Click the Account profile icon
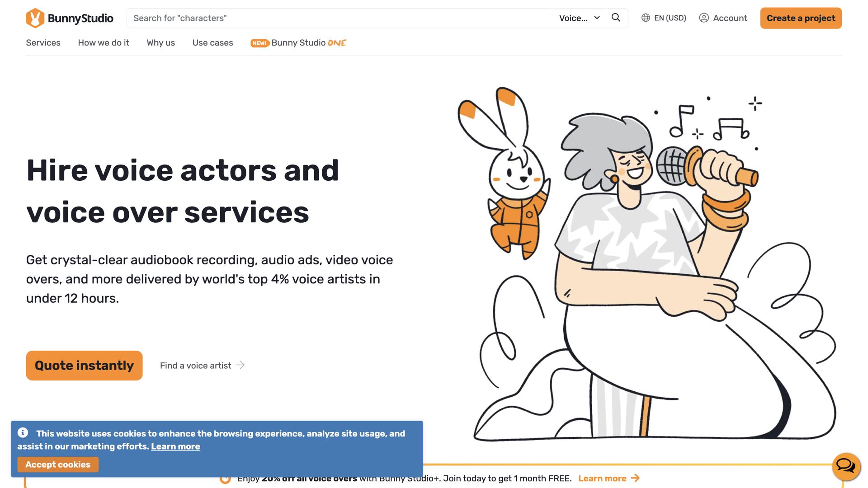The width and height of the screenshot is (868, 488). [704, 18]
